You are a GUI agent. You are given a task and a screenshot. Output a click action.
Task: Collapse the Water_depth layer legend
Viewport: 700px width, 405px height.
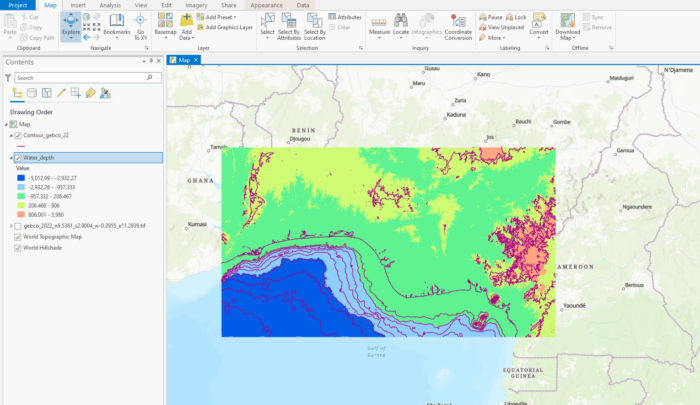click(11, 158)
